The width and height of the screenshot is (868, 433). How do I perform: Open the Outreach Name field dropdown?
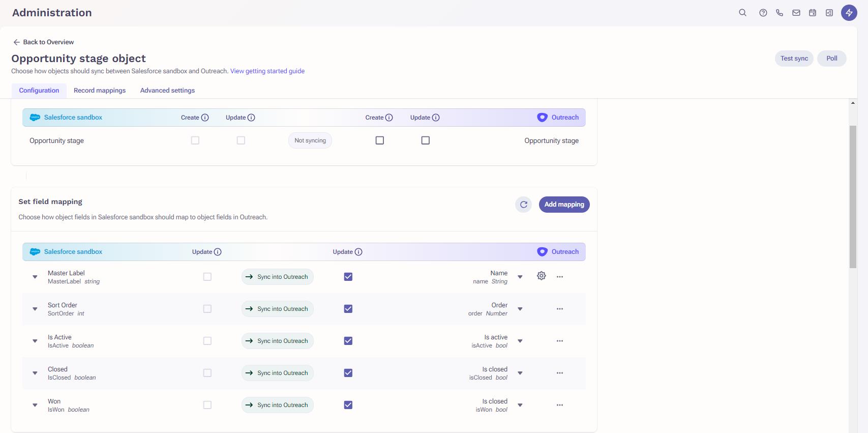(520, 277)
